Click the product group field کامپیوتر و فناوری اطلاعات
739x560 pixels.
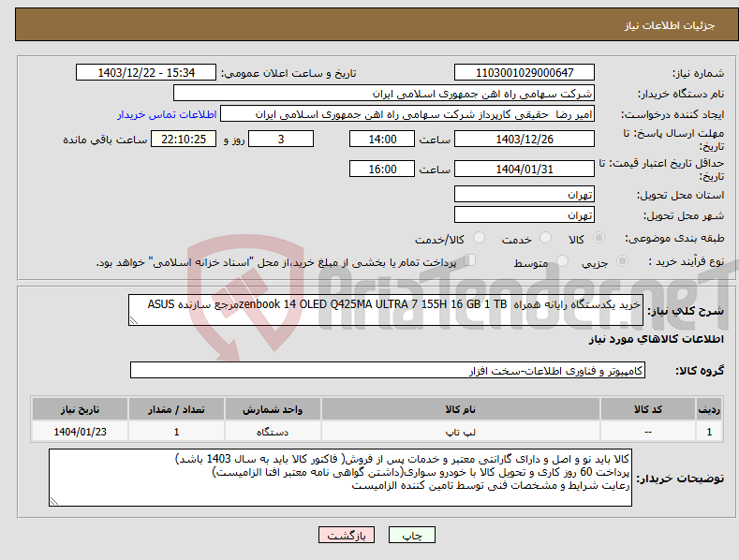[388, 371]
